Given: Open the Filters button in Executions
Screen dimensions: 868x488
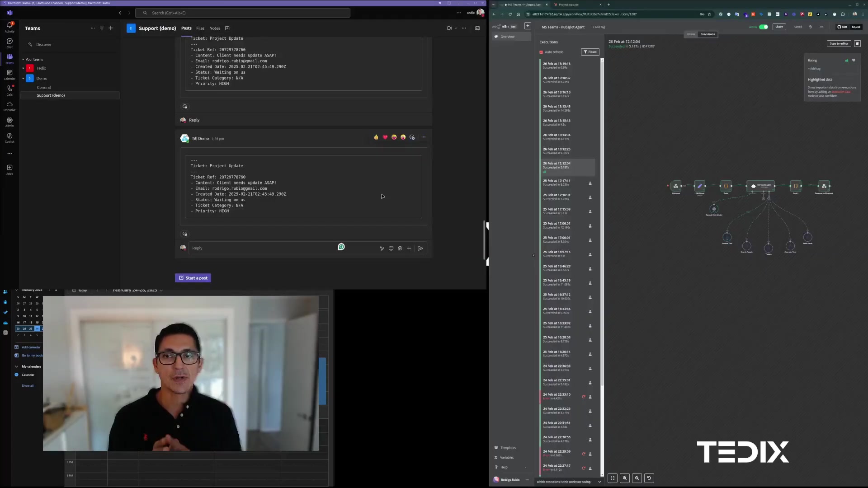Looking at the screenshot, I should [x=590, y=52].
